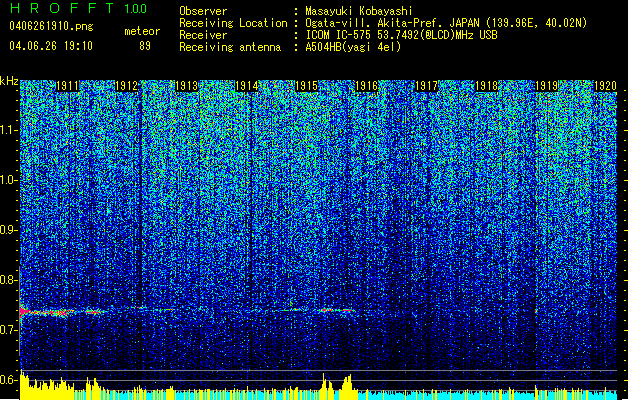This screenshot has height=400, width=629.
Task: Click the Receiving antenna label
Action: pos(230,47)
